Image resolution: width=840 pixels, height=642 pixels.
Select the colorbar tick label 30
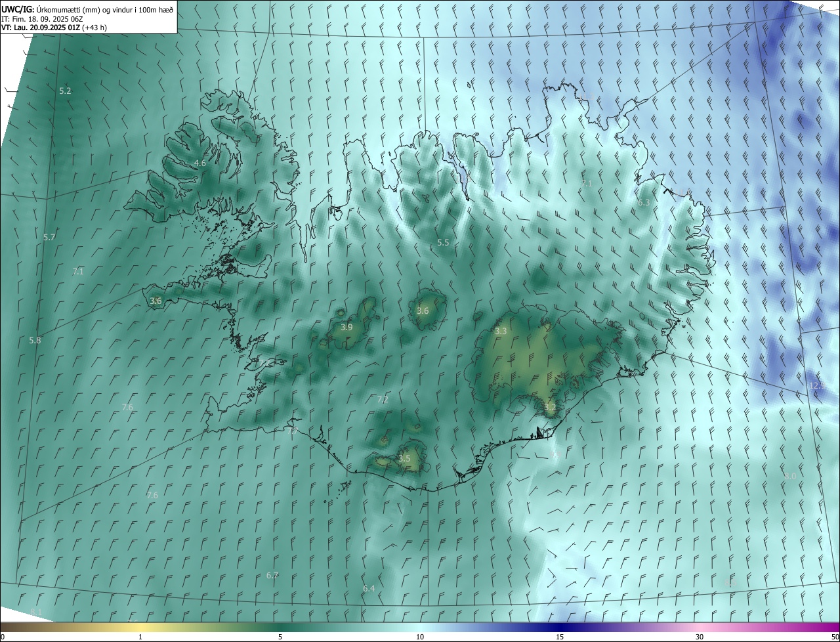click(700, 637)
